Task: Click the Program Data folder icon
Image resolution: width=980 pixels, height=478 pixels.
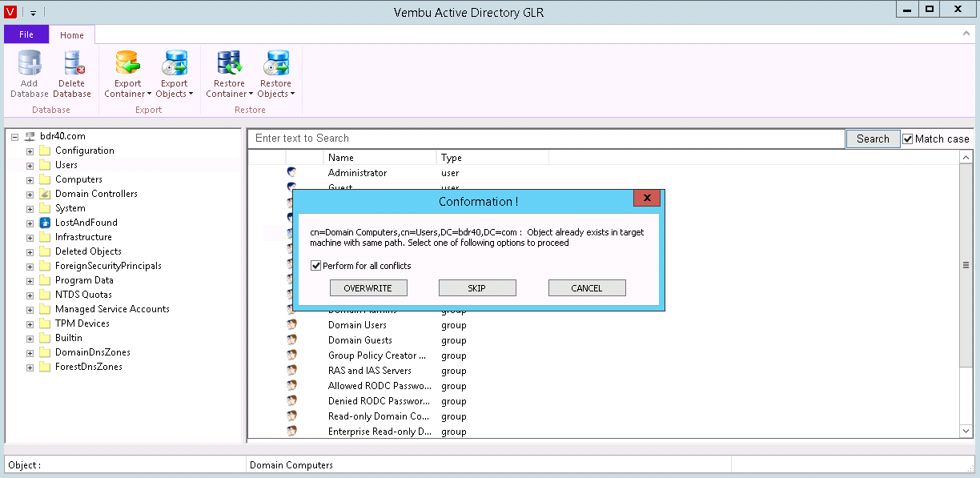Action: pyautogui.click(x=45, y=280)
